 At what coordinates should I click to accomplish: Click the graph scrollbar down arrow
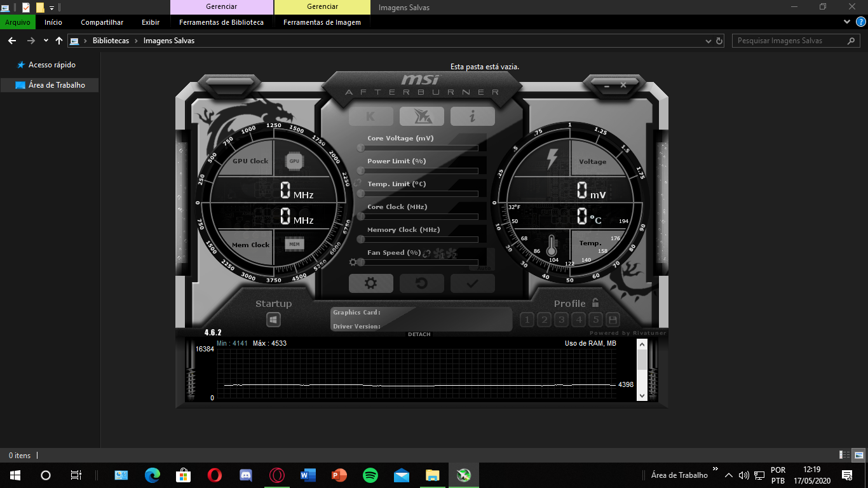point(642,395)
